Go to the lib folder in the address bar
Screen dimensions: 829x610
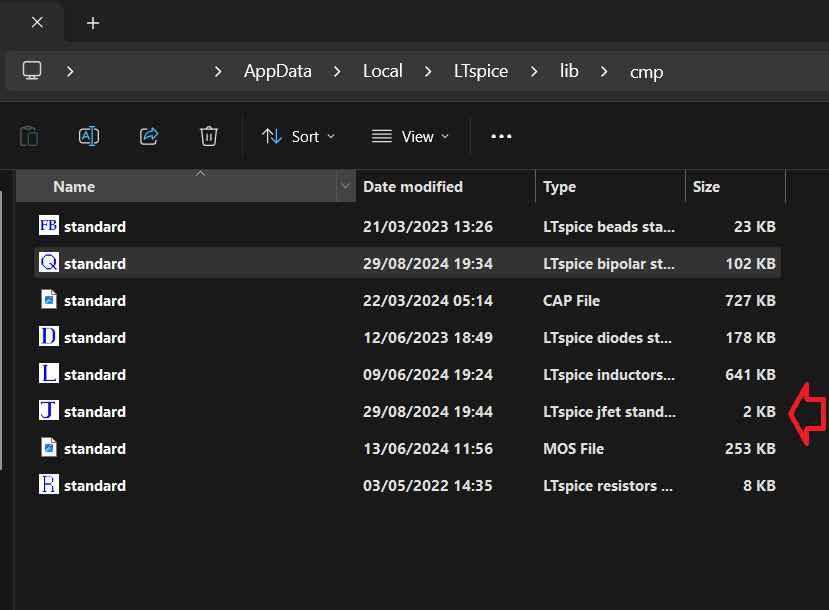[x=569, y=71]
